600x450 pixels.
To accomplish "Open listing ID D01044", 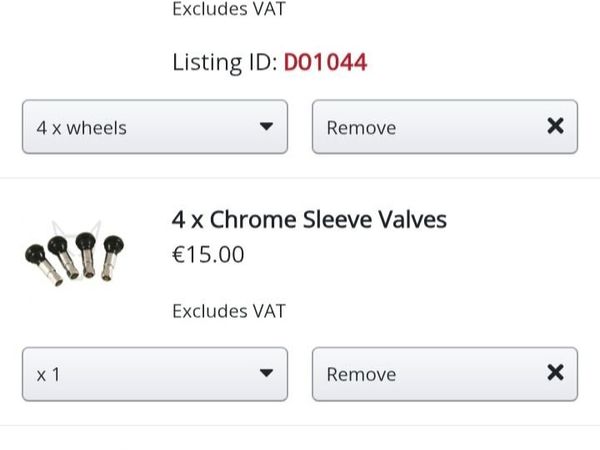I will pos(325,63).
